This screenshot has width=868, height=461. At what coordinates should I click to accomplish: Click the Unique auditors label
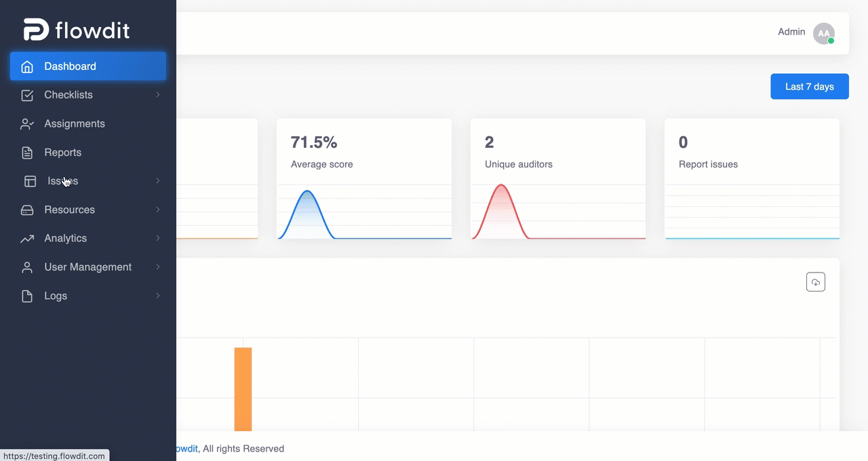(x=519, y=164)
